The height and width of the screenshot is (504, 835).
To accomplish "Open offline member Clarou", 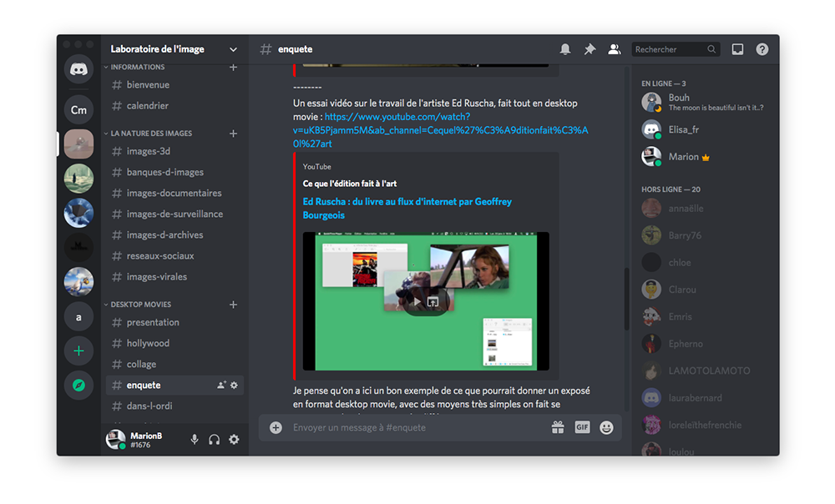I will pos(703,290).
